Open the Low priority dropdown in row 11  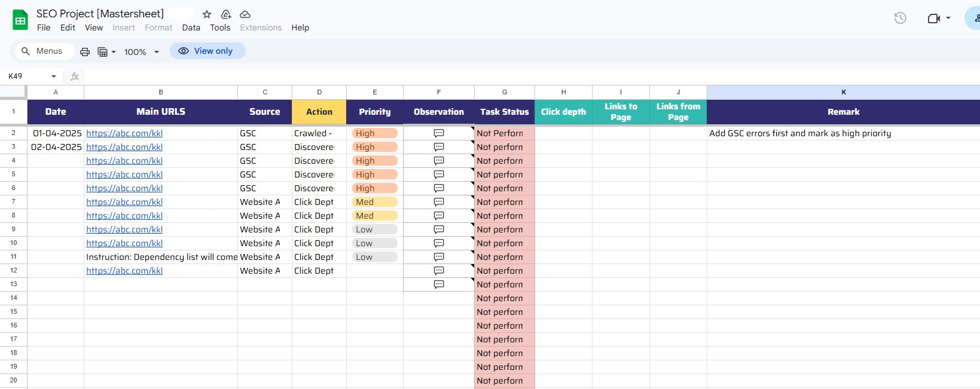click(375, 257)
